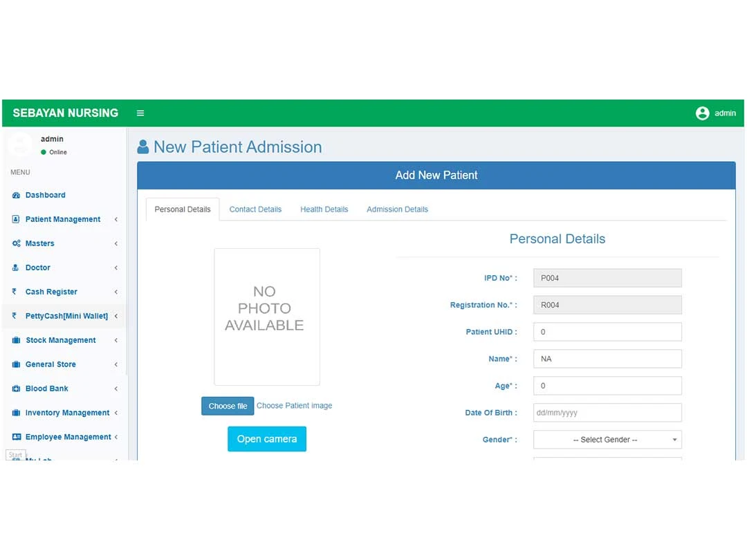Click the Blood Bank sidebar icon
The width and height of the screenshot is (747, 560).
(x=16, y=389)
